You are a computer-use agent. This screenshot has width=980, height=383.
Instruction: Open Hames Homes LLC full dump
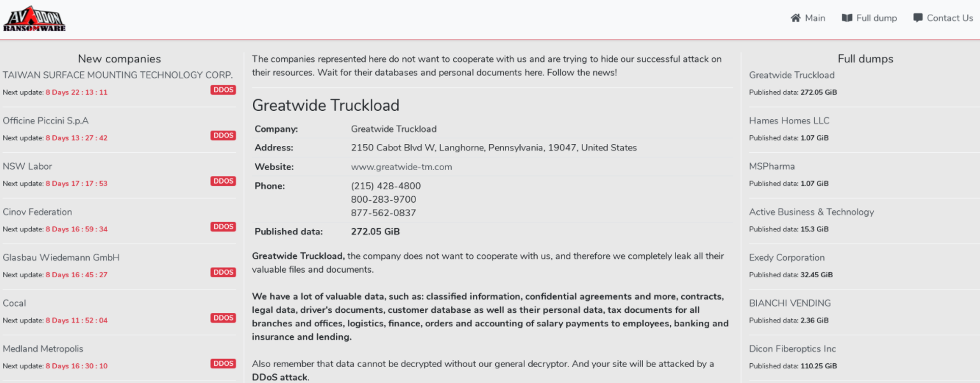tap(789, 120)
